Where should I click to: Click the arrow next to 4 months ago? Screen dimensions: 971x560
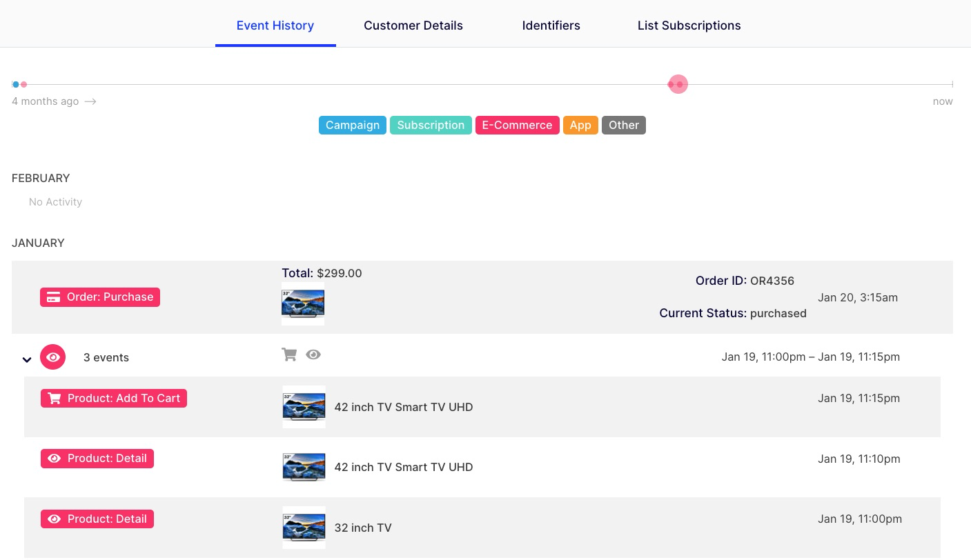click(90, 102)
